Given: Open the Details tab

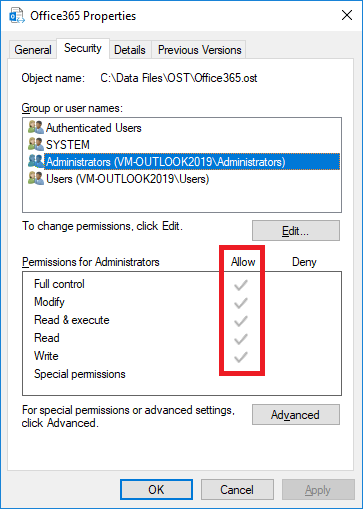Looking at the screenshot, I should (x=130, y=50).
